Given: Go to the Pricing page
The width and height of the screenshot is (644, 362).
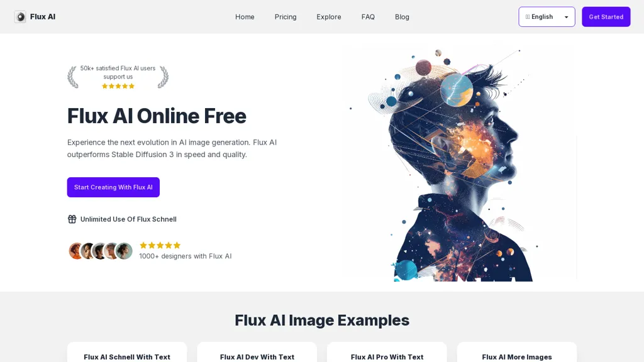Looking at the screenshot, I should coord(286,17).
